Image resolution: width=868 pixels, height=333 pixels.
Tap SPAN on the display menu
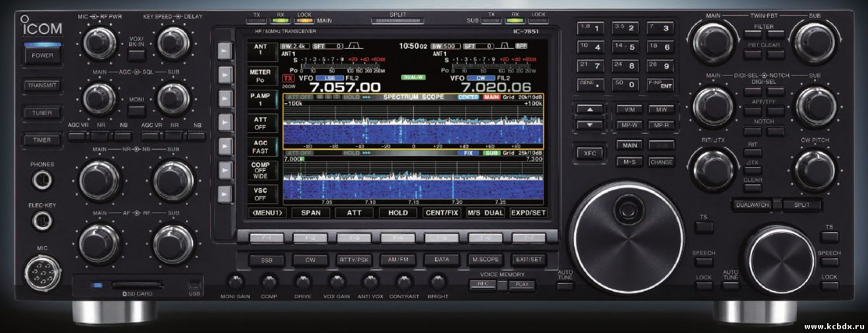pyautogui.click(x=310, y=213)
